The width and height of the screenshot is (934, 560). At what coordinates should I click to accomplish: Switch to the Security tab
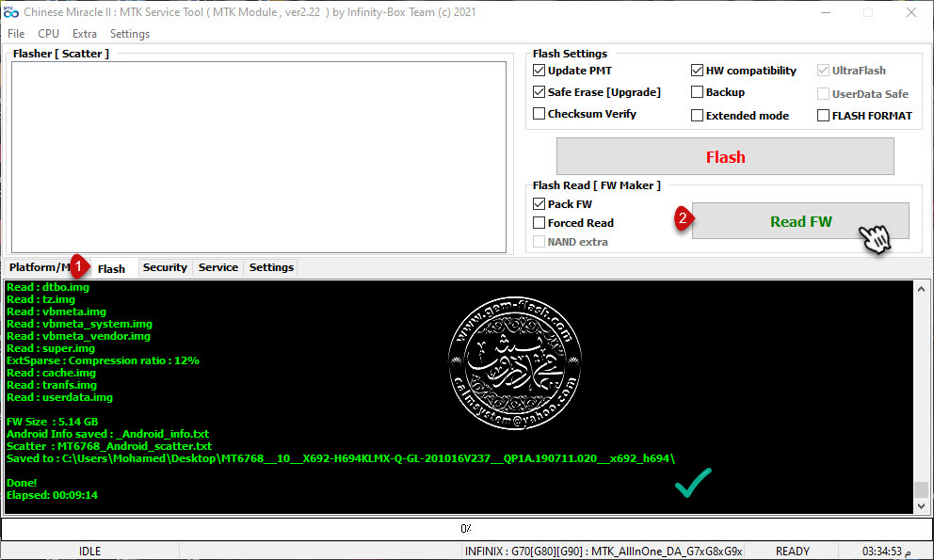(x=165, y=267)
